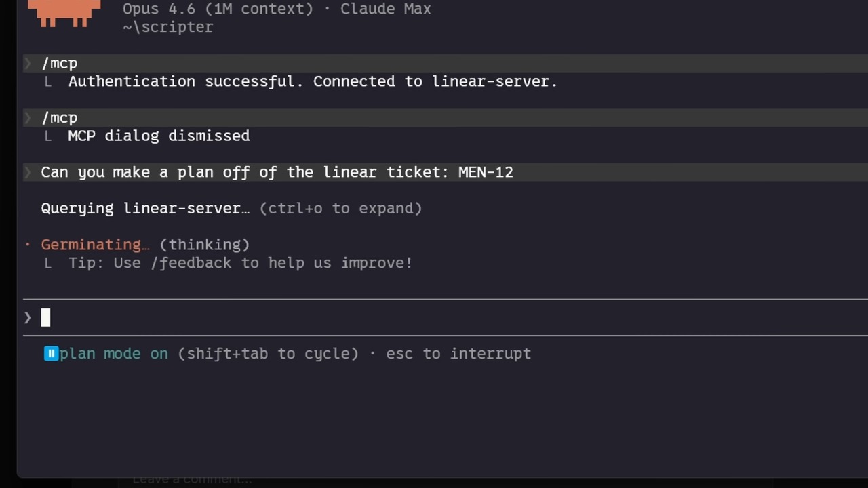Click the tree branch marker before Tip line
The image size is (868, 488).
coord(47,262)
